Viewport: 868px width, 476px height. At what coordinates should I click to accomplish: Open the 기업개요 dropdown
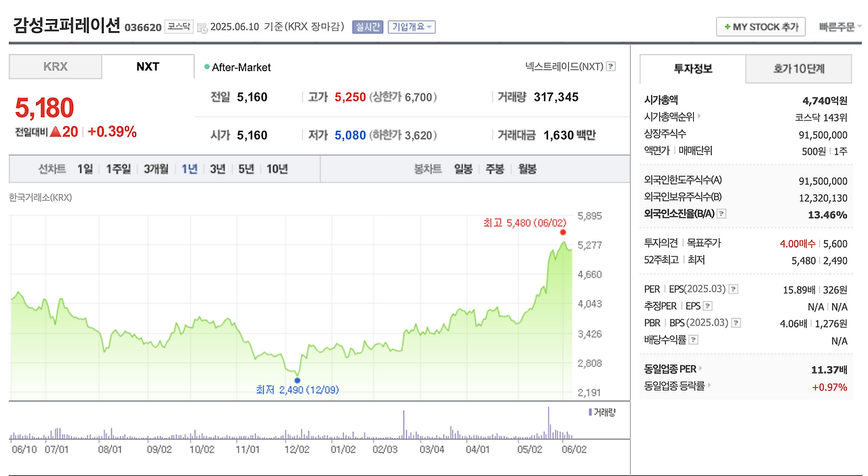(411, 26)
